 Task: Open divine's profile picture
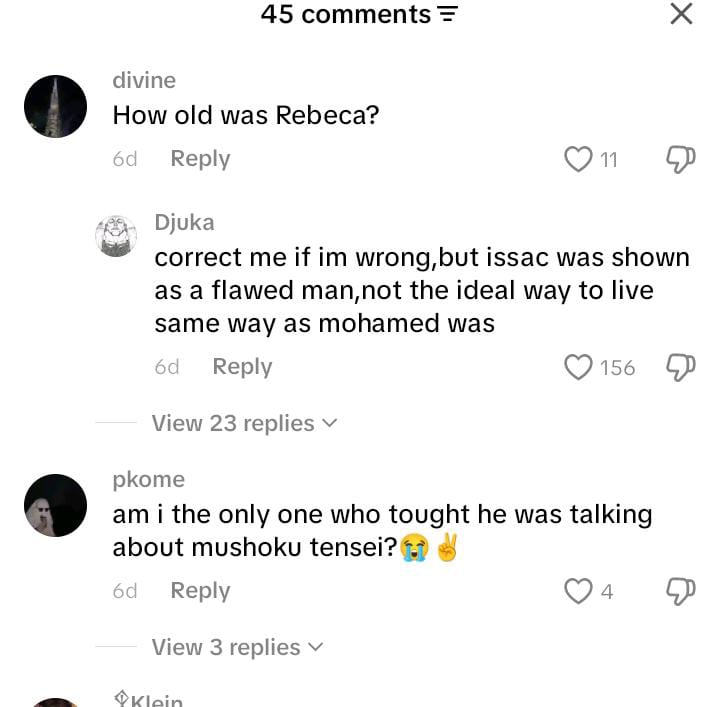(55, 107)
